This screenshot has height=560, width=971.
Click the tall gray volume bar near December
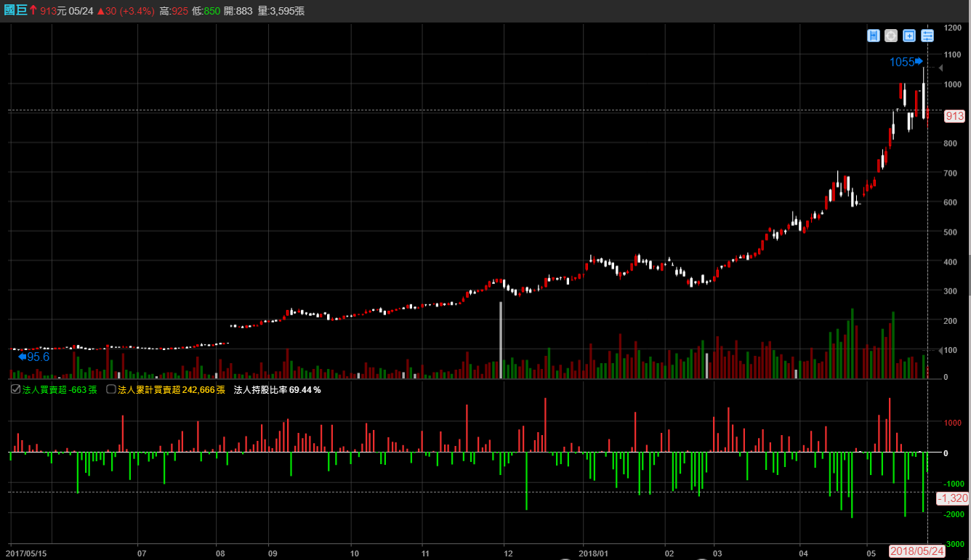click(x=501, y=340)
